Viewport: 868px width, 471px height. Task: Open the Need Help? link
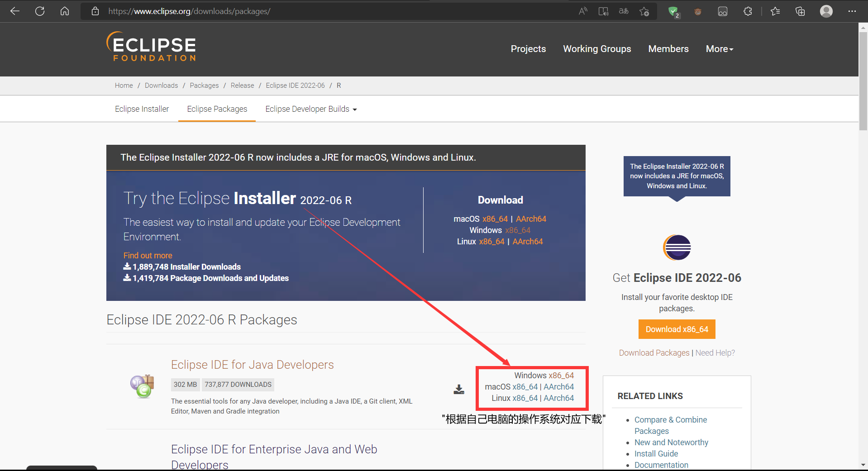(x=715, y=353)
